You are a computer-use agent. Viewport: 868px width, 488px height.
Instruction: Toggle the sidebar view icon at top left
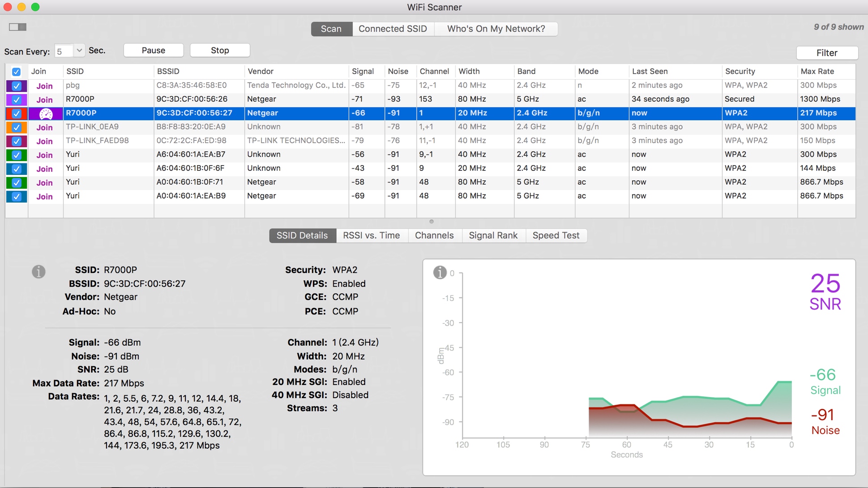point(18,27)
